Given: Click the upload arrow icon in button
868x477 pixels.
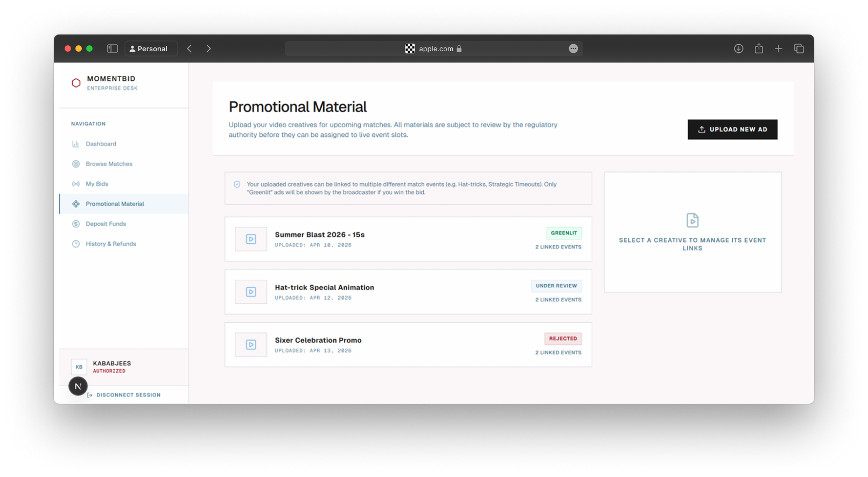Looking at the screenshot, I should 702,129.
